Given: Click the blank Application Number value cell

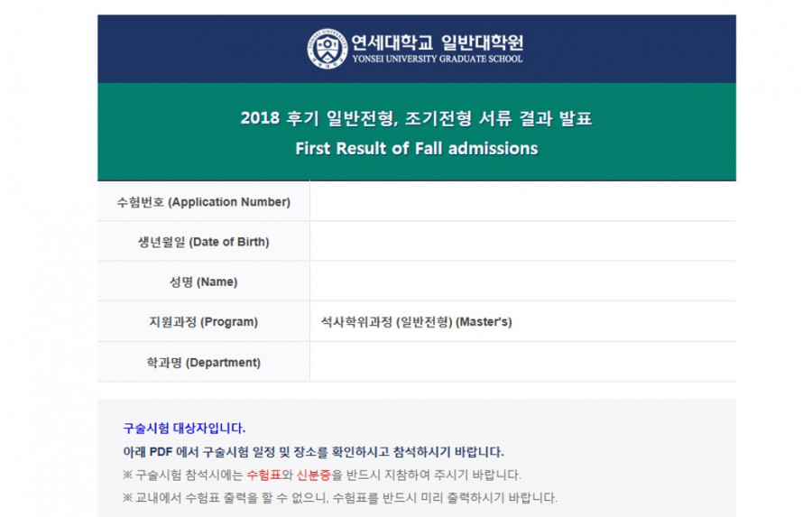Looking at the screenshot, I should tap(523, 201).
